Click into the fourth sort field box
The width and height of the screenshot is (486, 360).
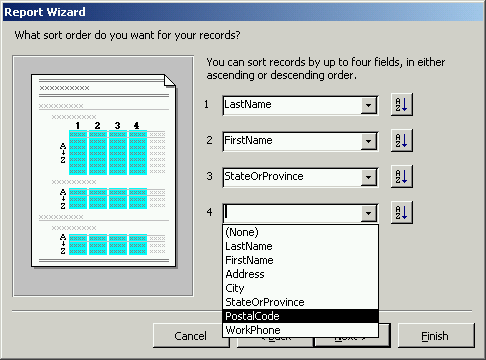292,213
